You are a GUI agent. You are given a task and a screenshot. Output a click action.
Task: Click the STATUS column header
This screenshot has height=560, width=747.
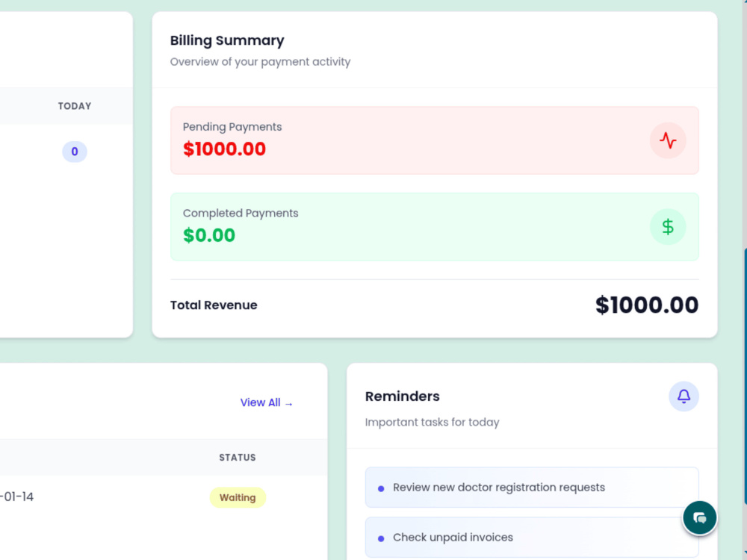tap(238, 458)
